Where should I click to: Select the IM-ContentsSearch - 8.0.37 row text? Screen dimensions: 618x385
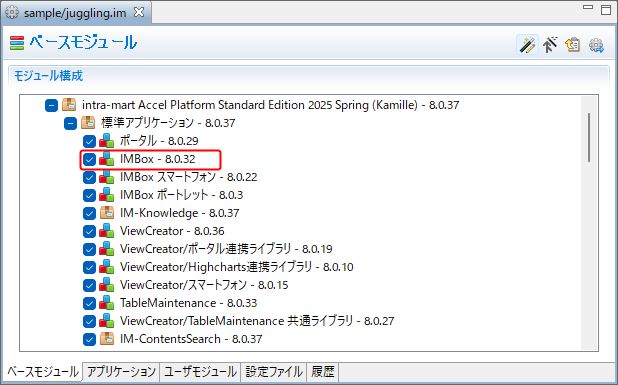coord(191,339)
